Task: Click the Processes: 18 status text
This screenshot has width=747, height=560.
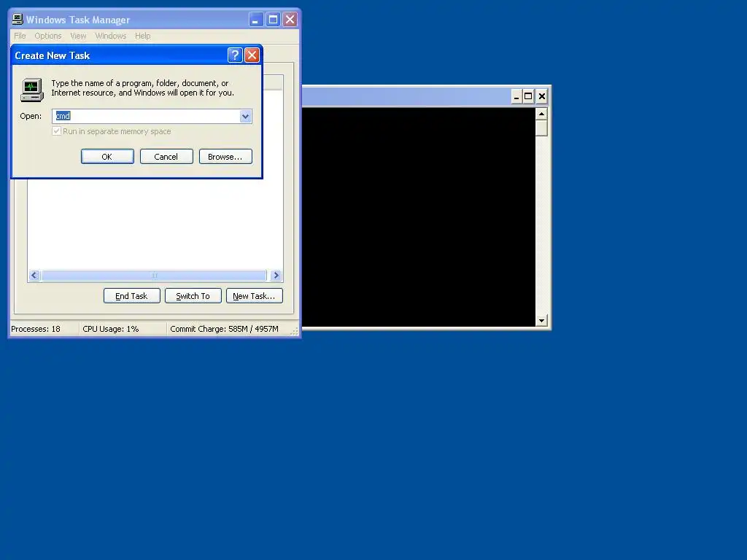Action: (36, 329)
